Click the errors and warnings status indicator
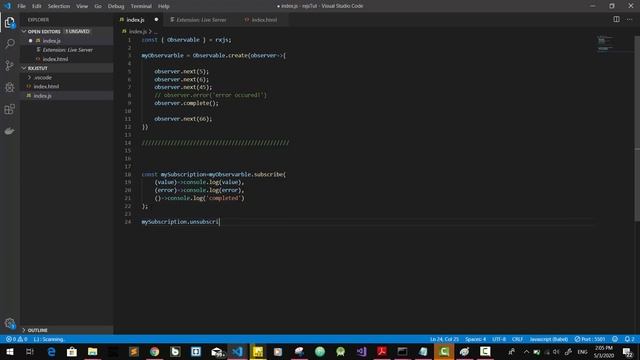This screenshot has width=640, height=360. tap(17, 339)
